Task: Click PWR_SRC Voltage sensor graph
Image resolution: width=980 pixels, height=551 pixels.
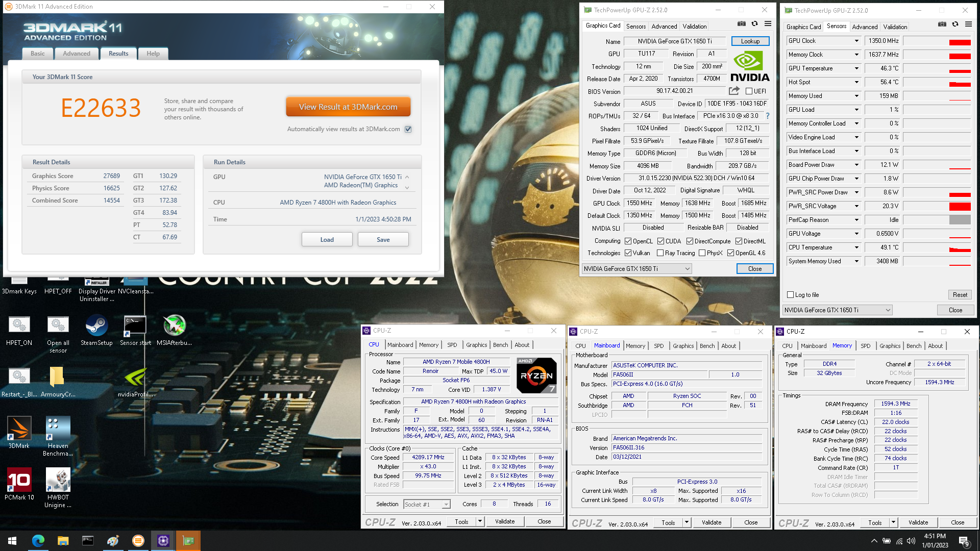Action: (937, 206)
